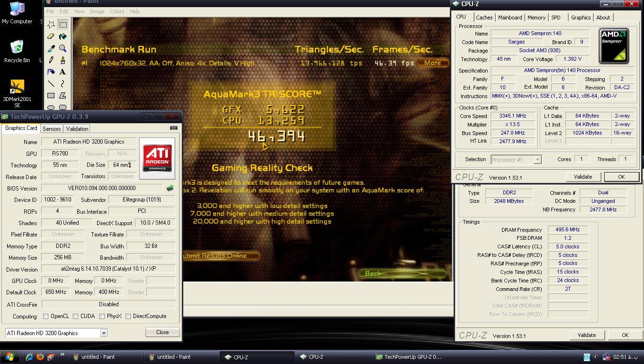Open the About tab in CPU-Z

(x=603, y=18)
